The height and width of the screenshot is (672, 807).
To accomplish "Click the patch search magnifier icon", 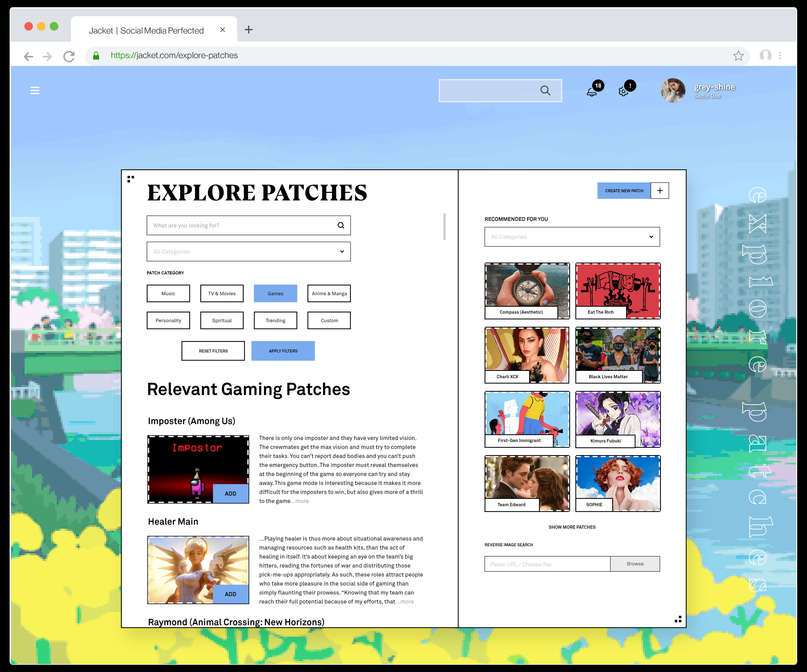I will coord(341,225).
